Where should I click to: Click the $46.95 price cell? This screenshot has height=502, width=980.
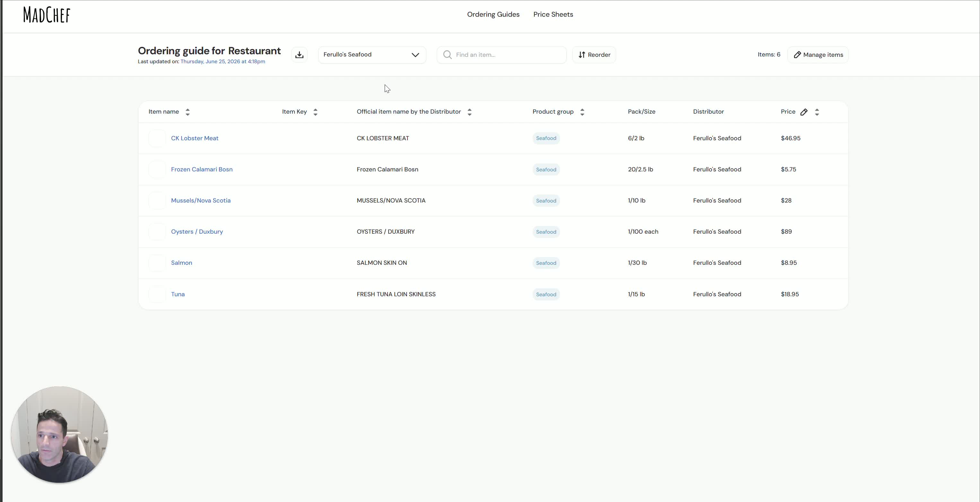791,138
